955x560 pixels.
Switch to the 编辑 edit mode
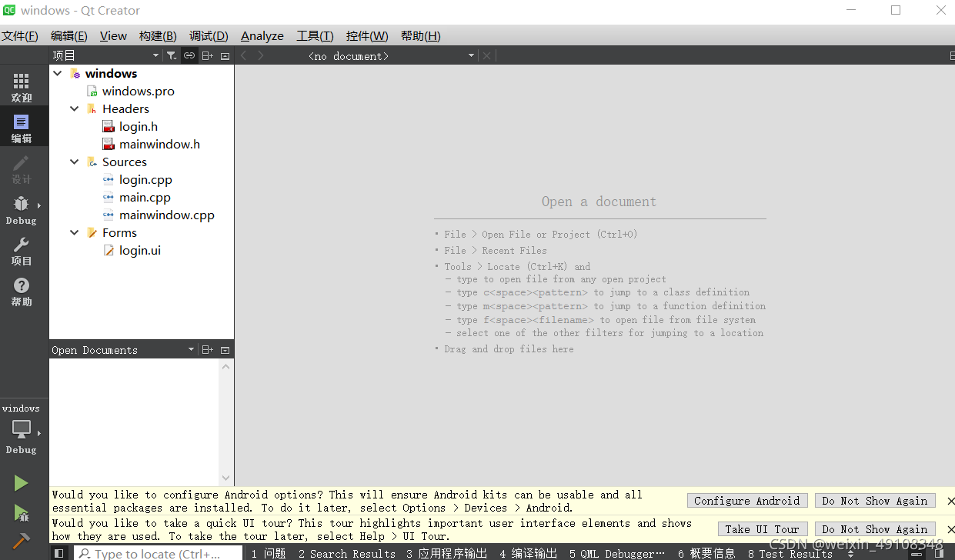22,128
